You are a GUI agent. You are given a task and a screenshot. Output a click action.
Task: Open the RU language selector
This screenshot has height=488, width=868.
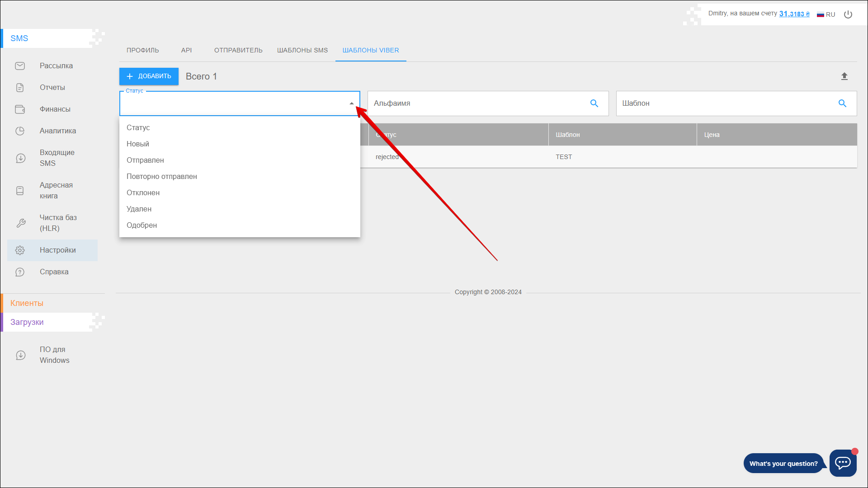tap(826, 14)
